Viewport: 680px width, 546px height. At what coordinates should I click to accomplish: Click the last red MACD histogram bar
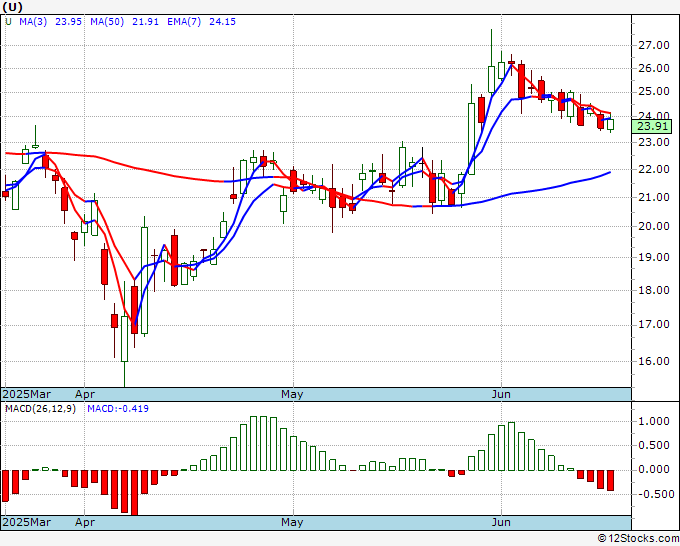(x=611, y=481)
